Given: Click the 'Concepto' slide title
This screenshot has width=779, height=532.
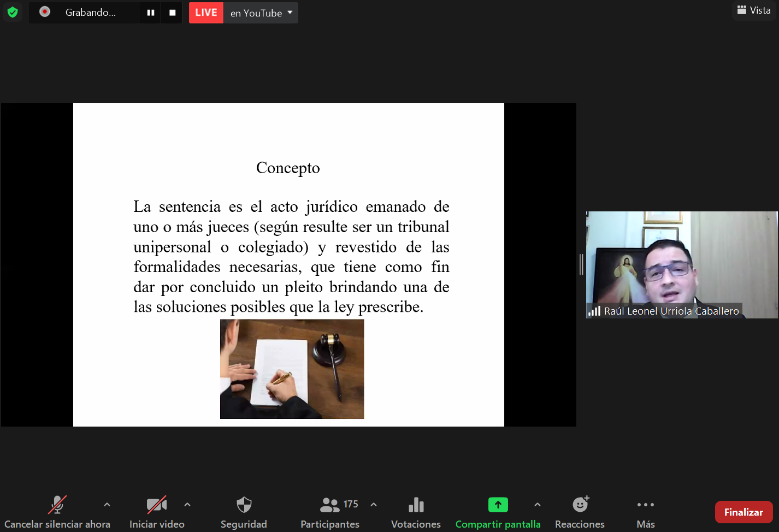Looking at the screenshot, I should click(x=288, y=168).
